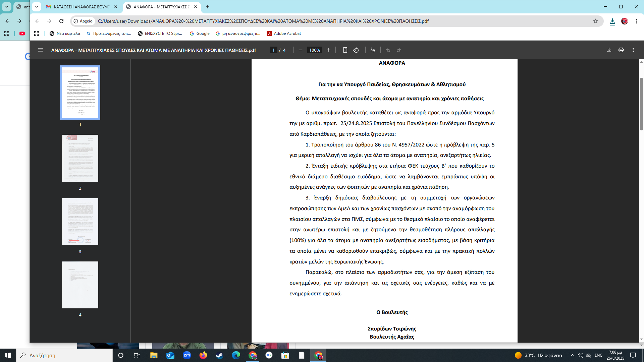Open a new browser tab
644x362 pixels.
(208, 7)
